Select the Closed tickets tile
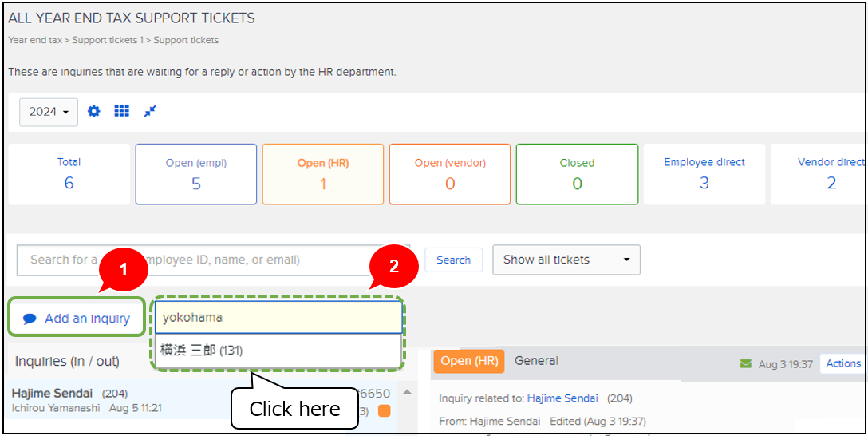Image resolution: width=868 pixels, height=436 pixels. pyautogui.click(x=577, y=173)
